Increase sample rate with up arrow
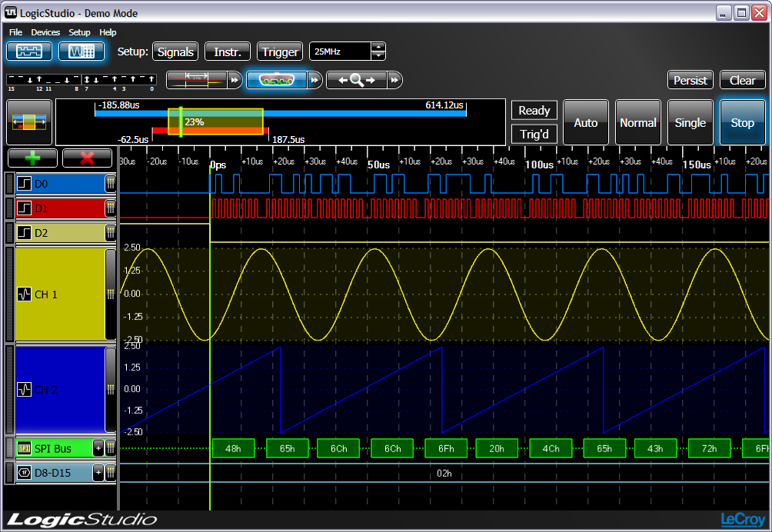772x532 pixels. point(378,47)
